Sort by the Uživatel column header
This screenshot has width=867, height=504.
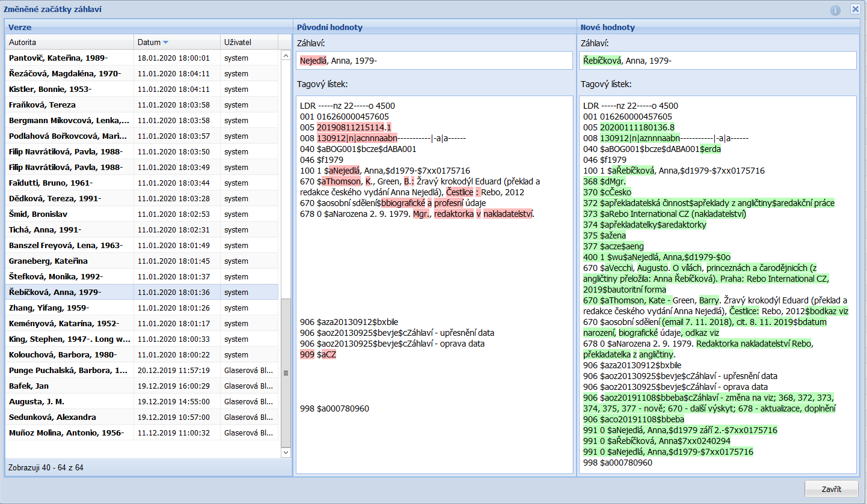(249, 43)
